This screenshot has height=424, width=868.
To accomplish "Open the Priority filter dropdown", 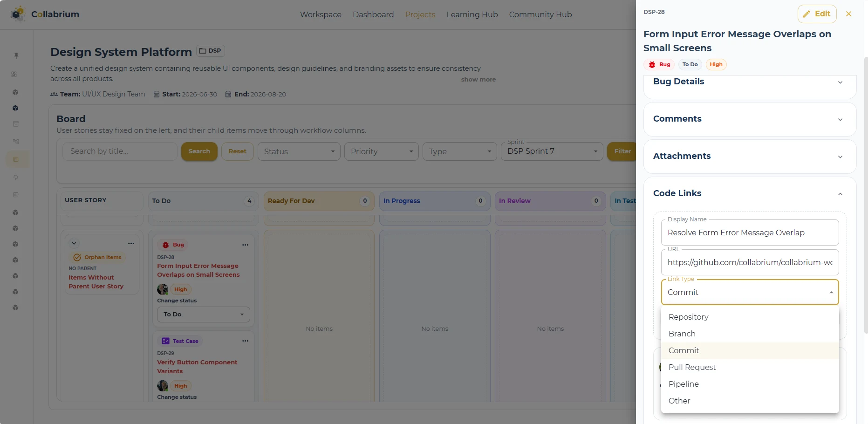I will (x=382, y=151).
